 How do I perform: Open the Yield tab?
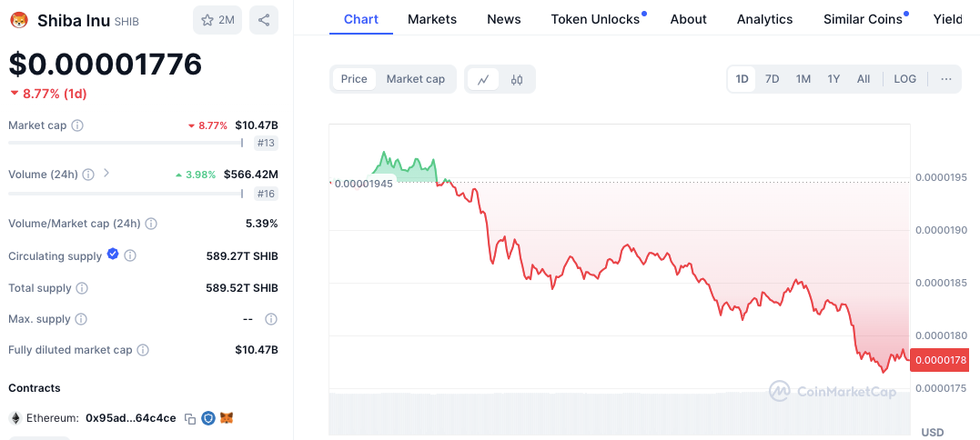click(947, 19)
